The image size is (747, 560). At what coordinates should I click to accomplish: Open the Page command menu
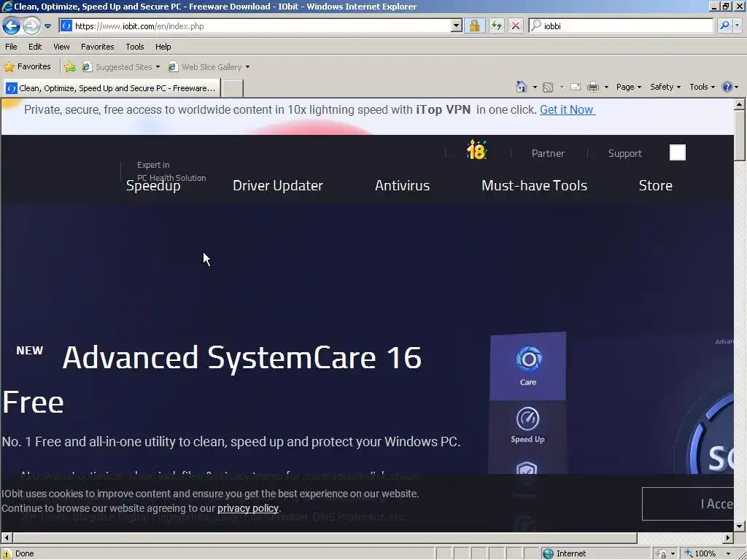pos(628,87)
